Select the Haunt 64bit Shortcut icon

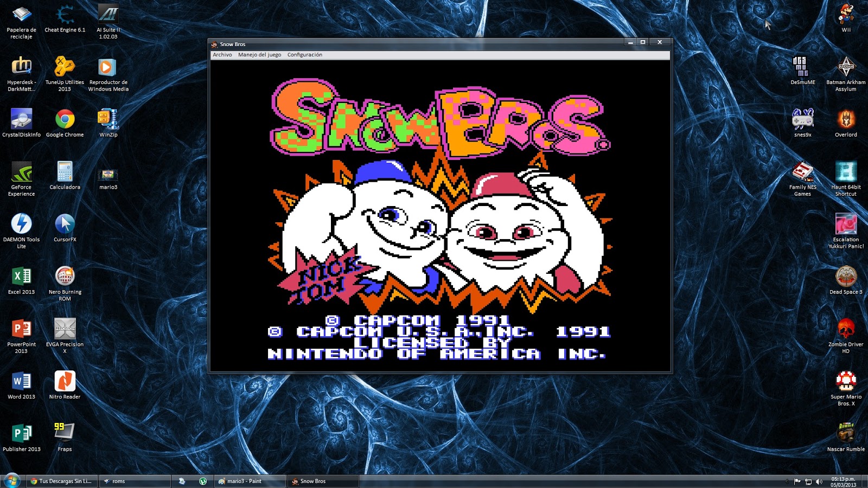846,179
